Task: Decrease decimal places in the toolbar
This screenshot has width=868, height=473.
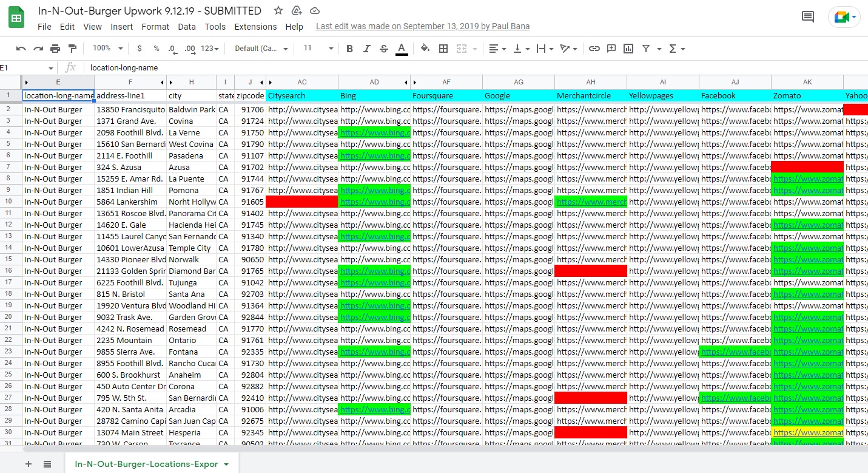Action: (x=173, y=49)
